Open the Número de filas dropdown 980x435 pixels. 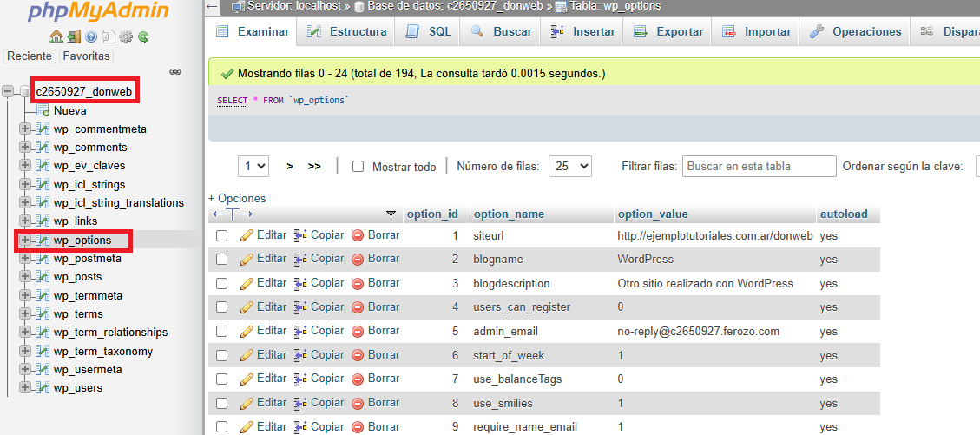point(570,166)
